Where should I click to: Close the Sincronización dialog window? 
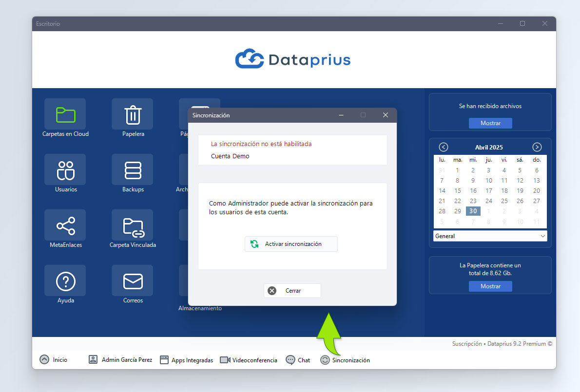(386, 115)
